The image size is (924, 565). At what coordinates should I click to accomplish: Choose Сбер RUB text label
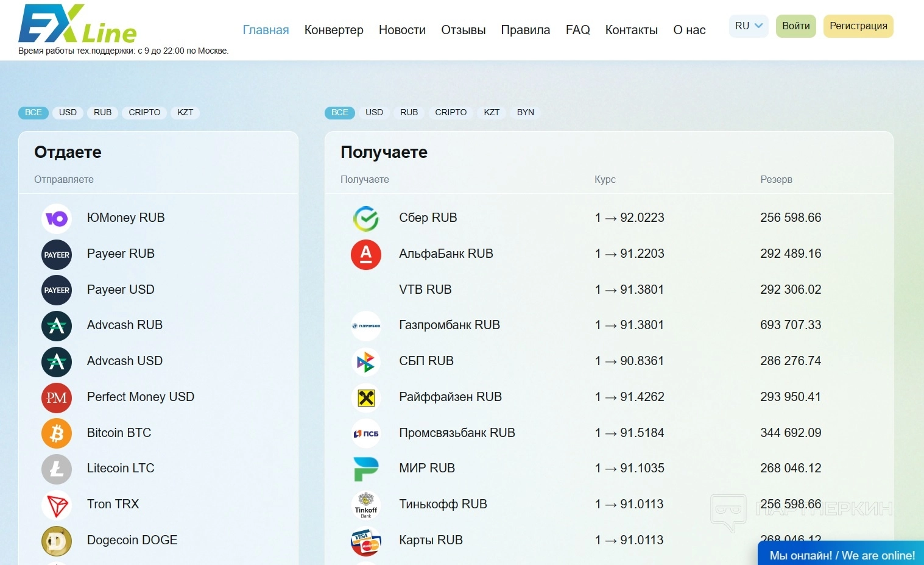tap(428, 218)
